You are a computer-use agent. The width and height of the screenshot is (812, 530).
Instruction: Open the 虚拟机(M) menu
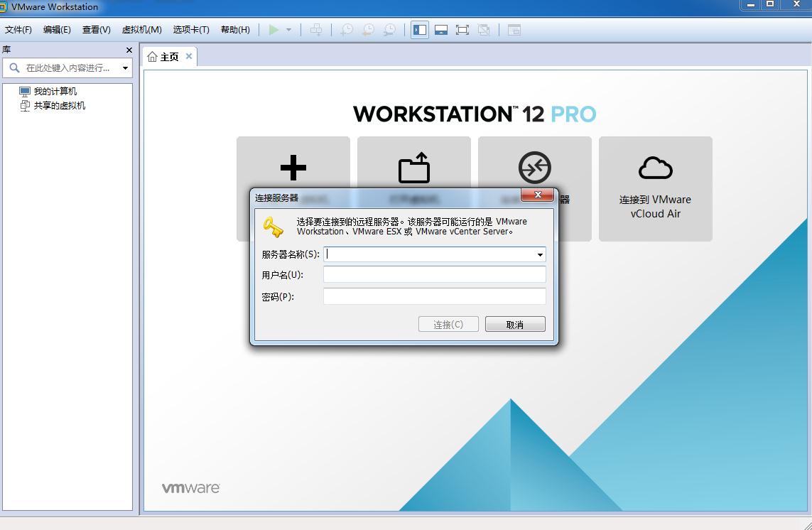[141, 30]
